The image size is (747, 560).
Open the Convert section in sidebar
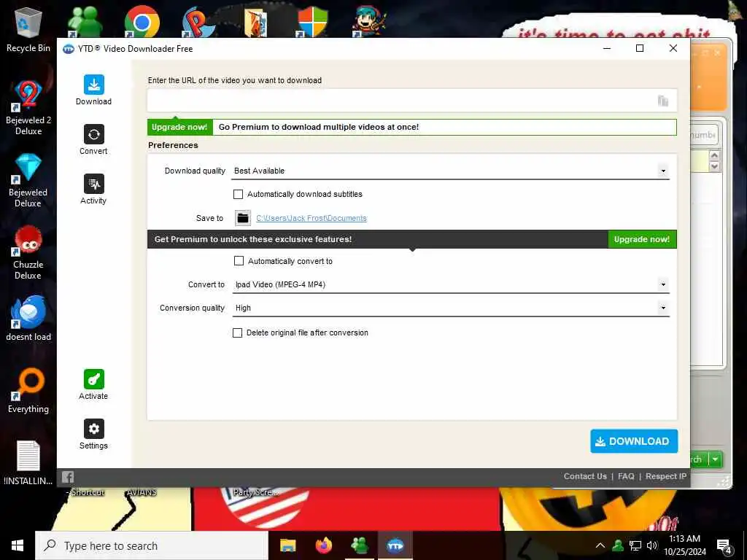(x=93, y=139)
